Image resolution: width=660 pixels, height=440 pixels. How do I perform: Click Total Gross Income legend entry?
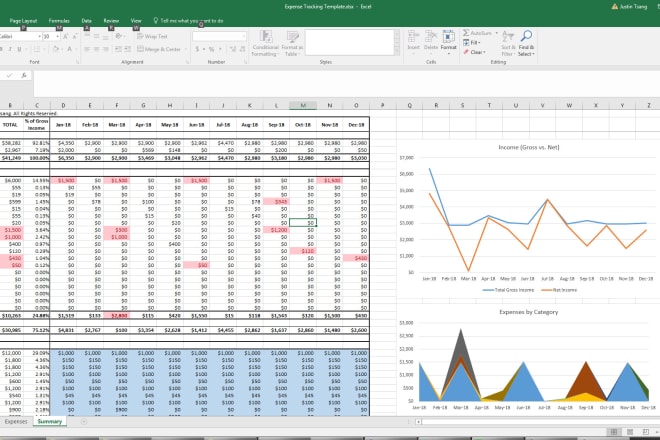508,290
